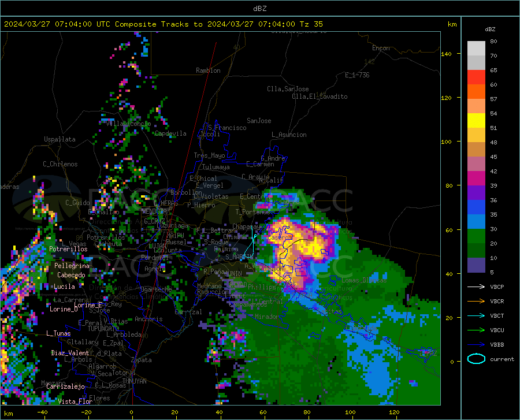The height and width of the screenshot is (420, 520).
Task: Click the white VBCP arrow legend icon
Action: click(476, 287)
